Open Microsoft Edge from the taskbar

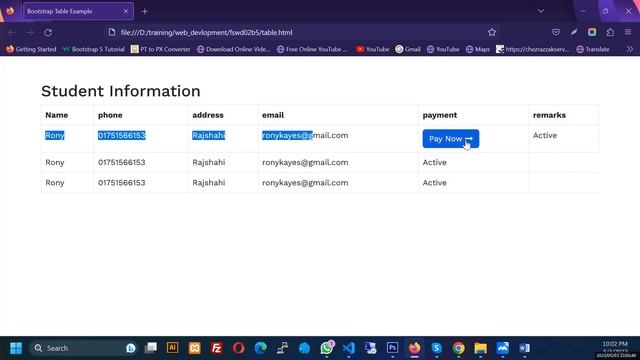pos(260,348)
